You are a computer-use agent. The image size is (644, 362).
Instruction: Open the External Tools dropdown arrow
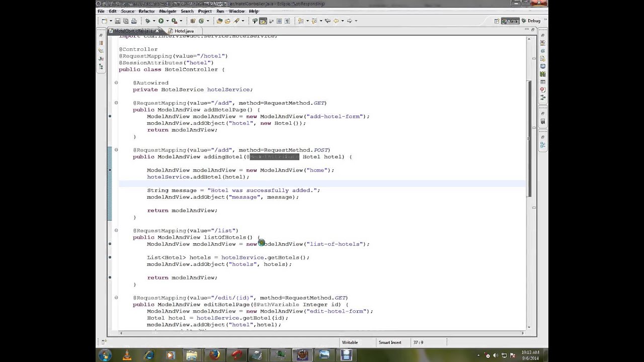[x=181, y=21]
